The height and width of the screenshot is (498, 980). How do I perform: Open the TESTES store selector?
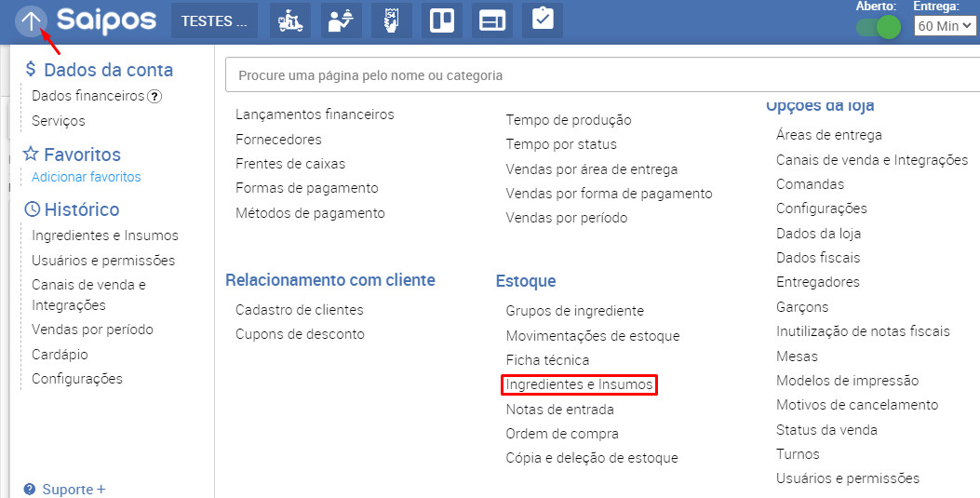[x=214, y=20]
